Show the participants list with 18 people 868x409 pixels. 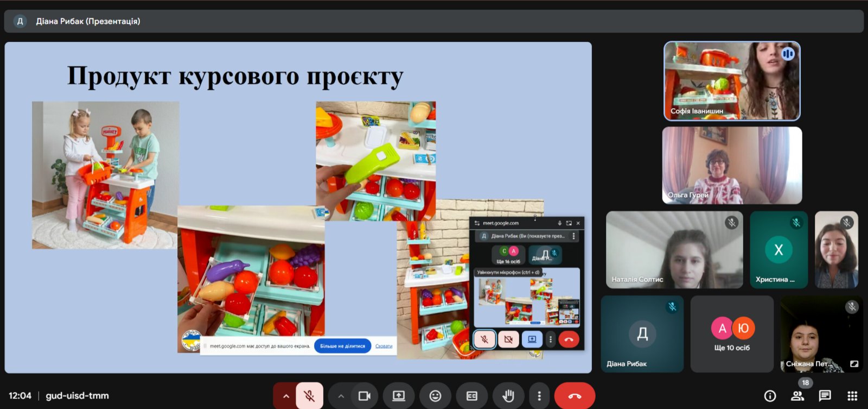797,396
